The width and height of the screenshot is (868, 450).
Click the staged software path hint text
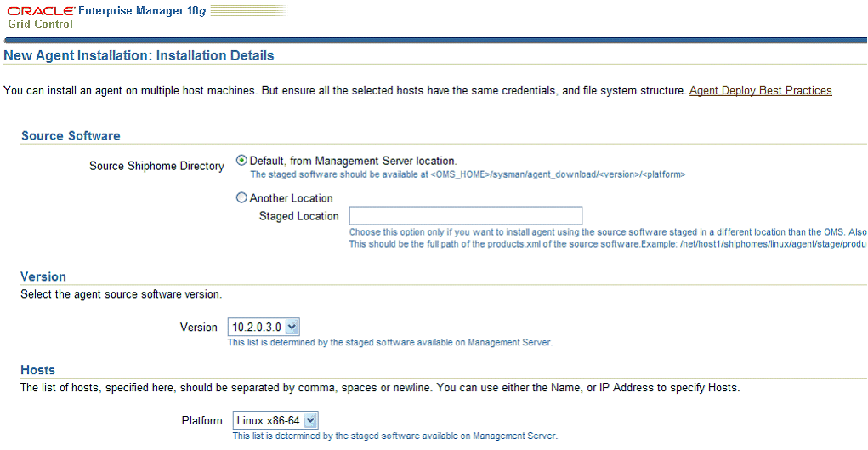tap(468, 174)
